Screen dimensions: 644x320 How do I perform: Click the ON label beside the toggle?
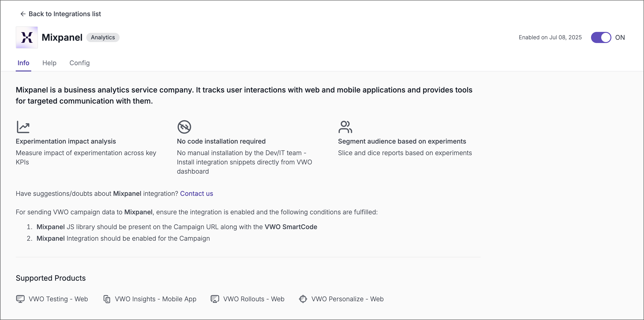pos(620,37)
